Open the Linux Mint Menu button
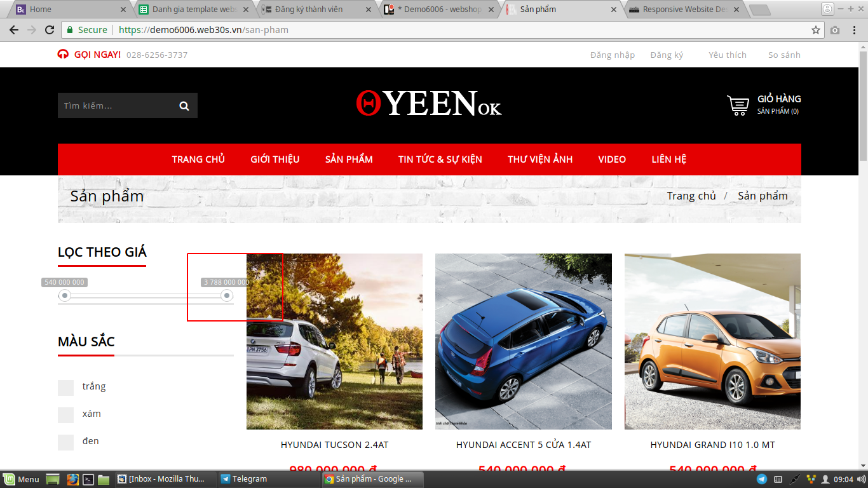This screenshot has width=868, height=488. (21, 479)
